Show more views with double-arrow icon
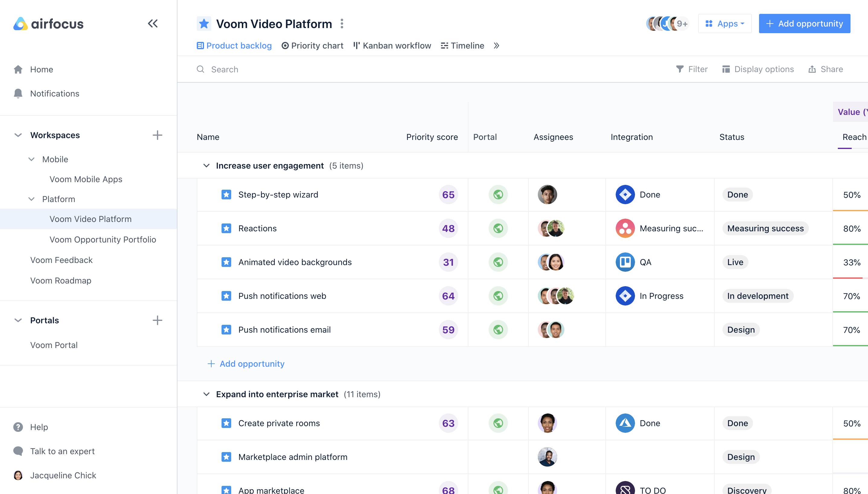 (496, 46)
